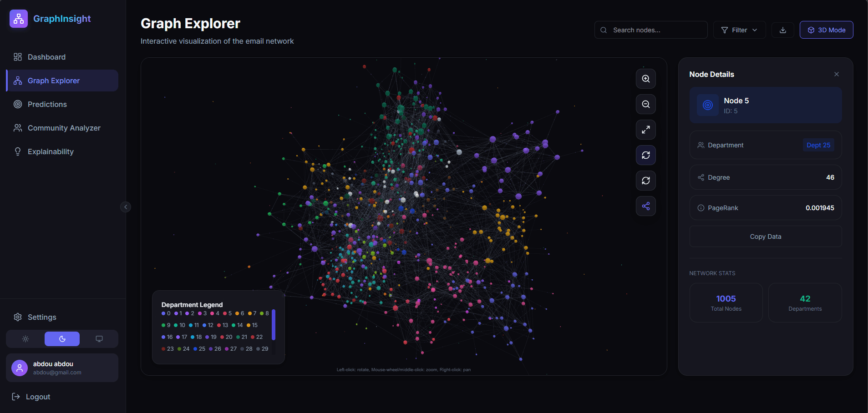Image resolution: width=868 pixels, height=413 pixels.
Task: Collapse the sidebar with chevron arrow
Action: click(126, 207)
